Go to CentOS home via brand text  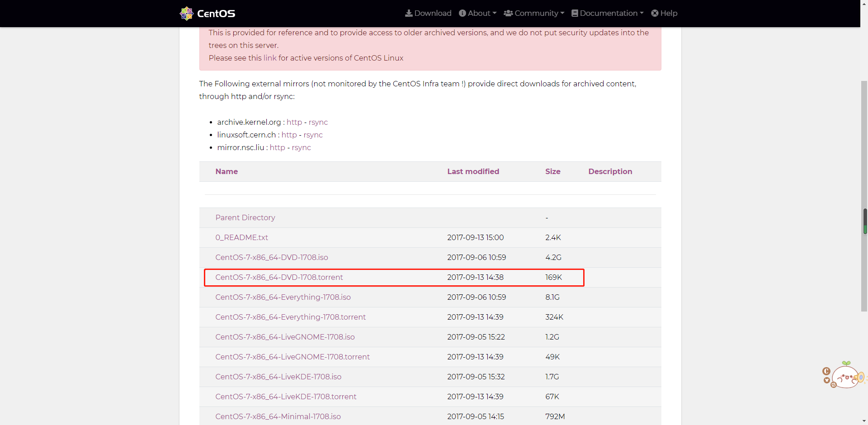216,14
